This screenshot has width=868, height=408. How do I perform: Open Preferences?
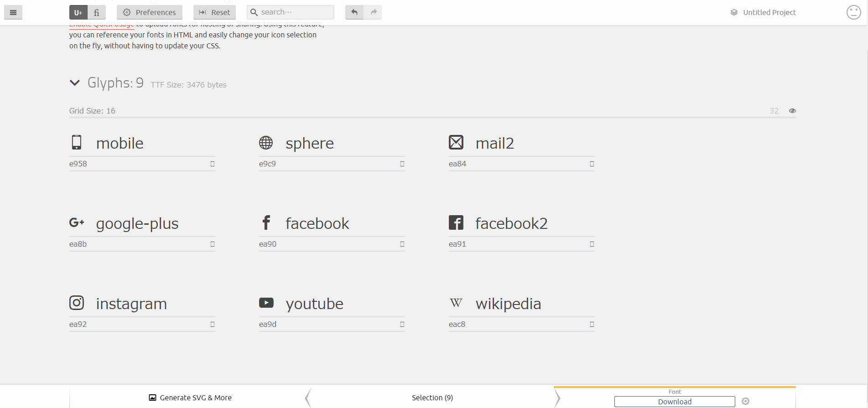pos(150,12)
